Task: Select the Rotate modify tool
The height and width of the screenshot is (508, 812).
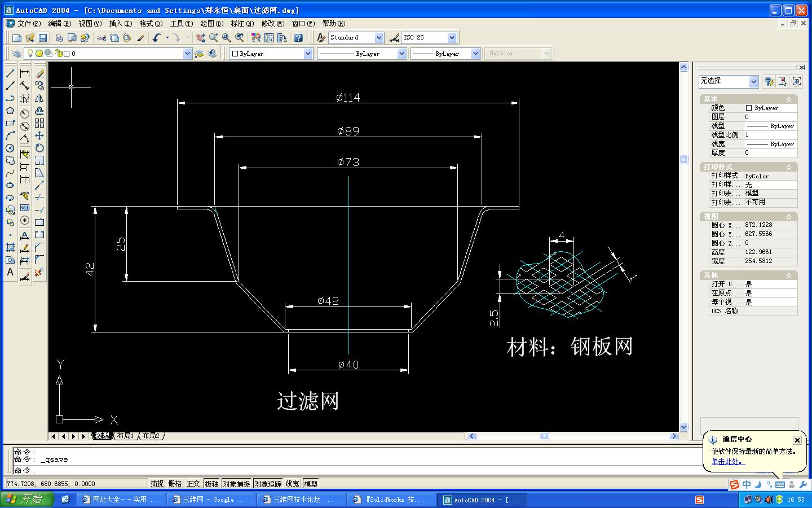Action: point(39,148)
